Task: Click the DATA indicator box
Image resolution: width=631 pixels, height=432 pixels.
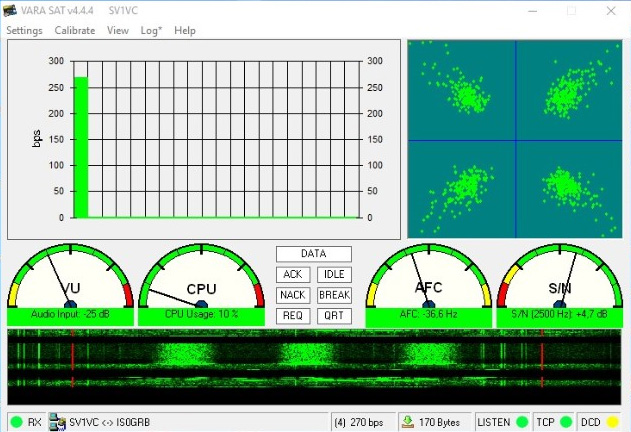Action: click(x=314, y=254)
